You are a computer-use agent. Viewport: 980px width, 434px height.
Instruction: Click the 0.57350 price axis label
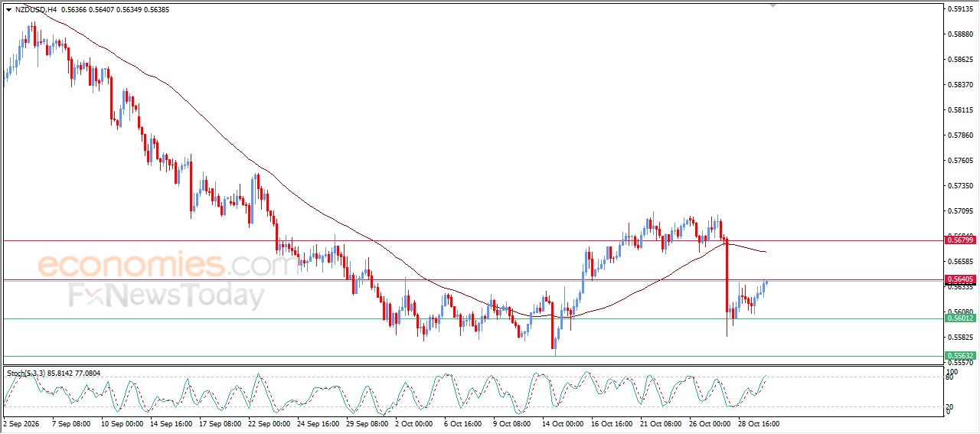click(x=962, y=186)
